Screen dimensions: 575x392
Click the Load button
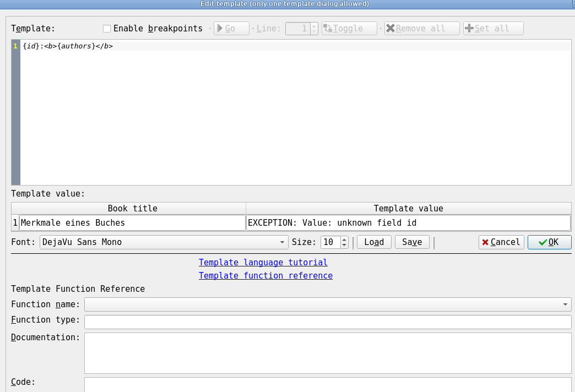click(374, 242)
